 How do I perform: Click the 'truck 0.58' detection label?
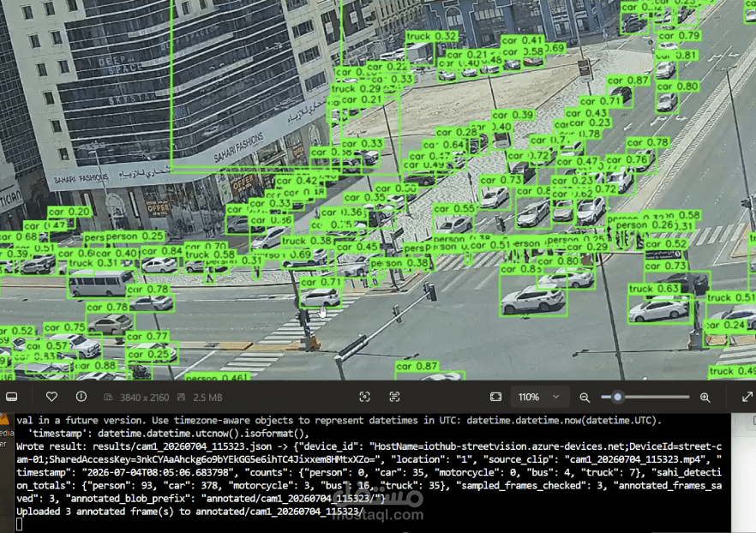click(210, 255)
